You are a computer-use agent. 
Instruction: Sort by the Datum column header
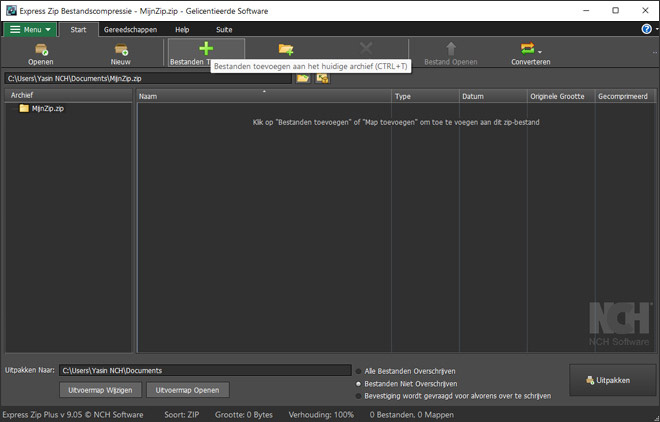(493, 96)
